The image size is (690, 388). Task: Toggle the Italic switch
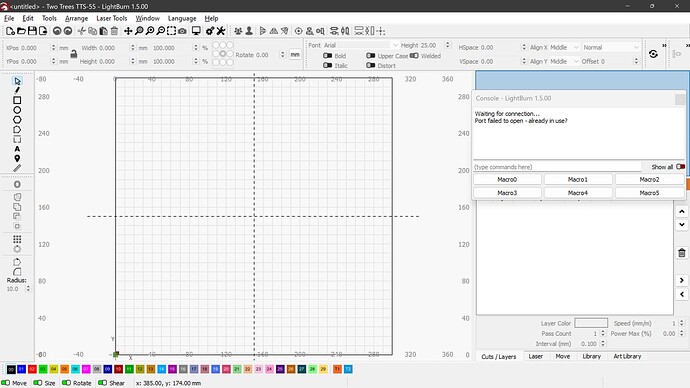coord(327,66)
